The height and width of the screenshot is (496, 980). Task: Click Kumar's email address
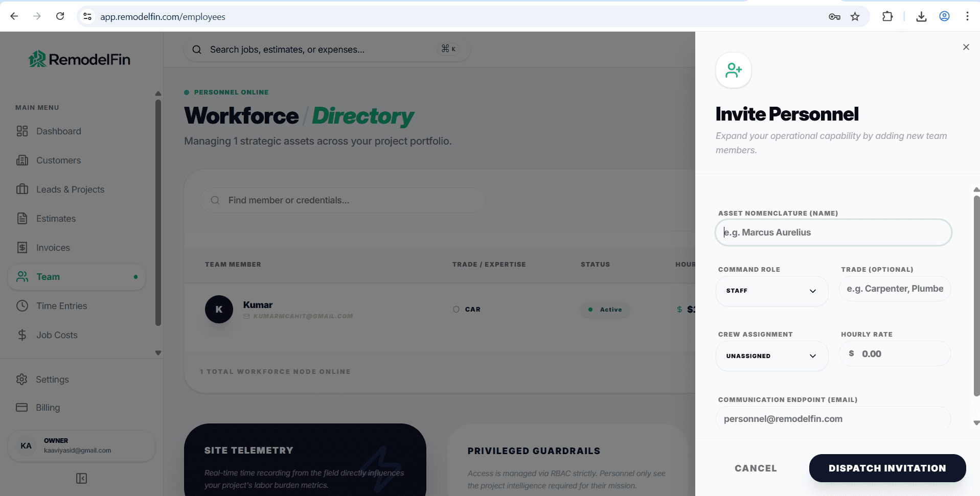click(303, 316)
